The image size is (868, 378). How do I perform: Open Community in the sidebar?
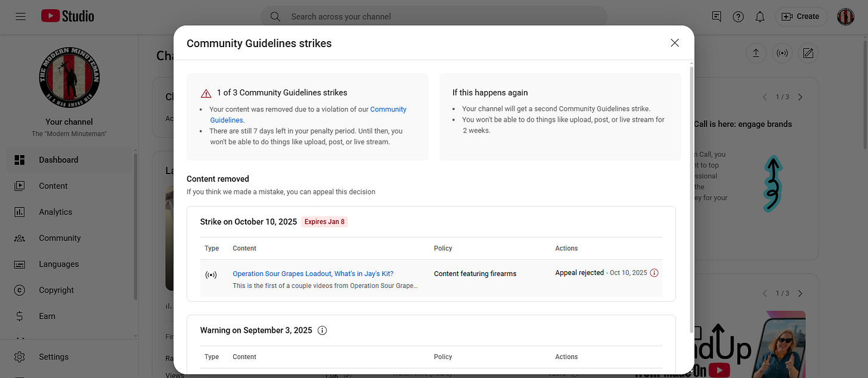[69, 238]
